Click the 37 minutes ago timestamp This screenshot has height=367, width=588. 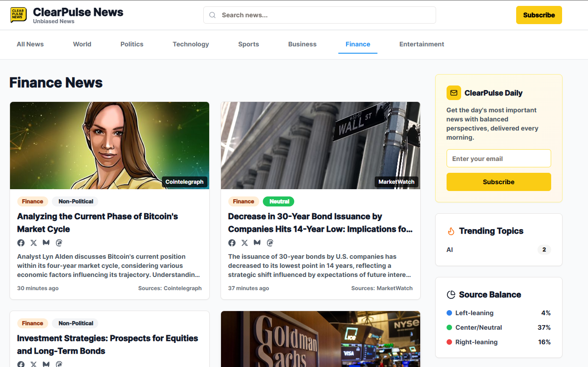point(249,288)
